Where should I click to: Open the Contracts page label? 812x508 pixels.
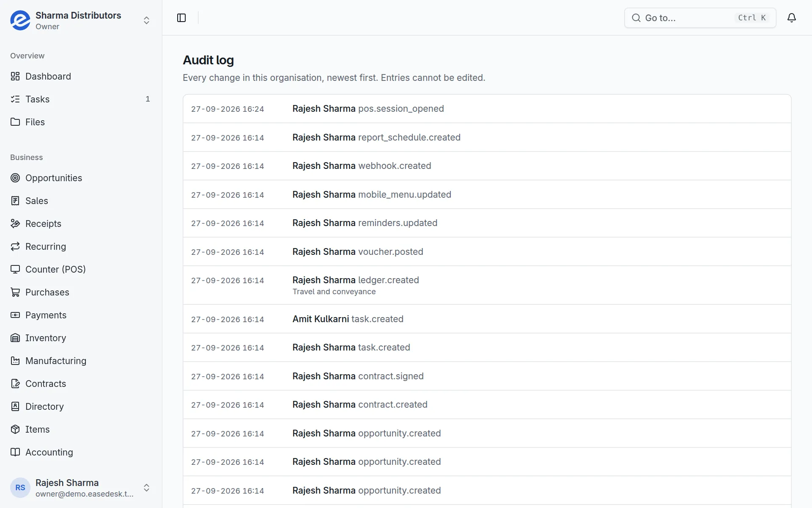(x=46, y=384)
